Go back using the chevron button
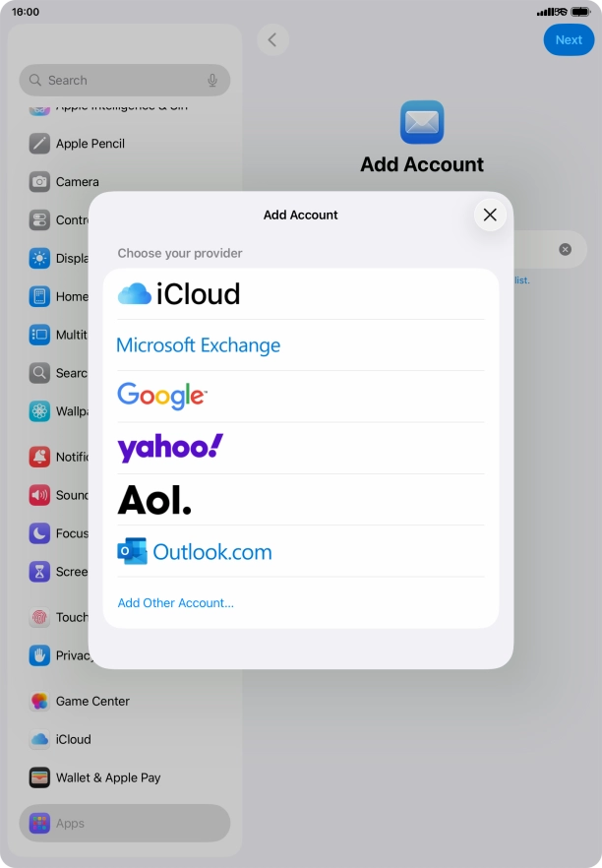This screenshot has height=868, width=602. point(272,40)
